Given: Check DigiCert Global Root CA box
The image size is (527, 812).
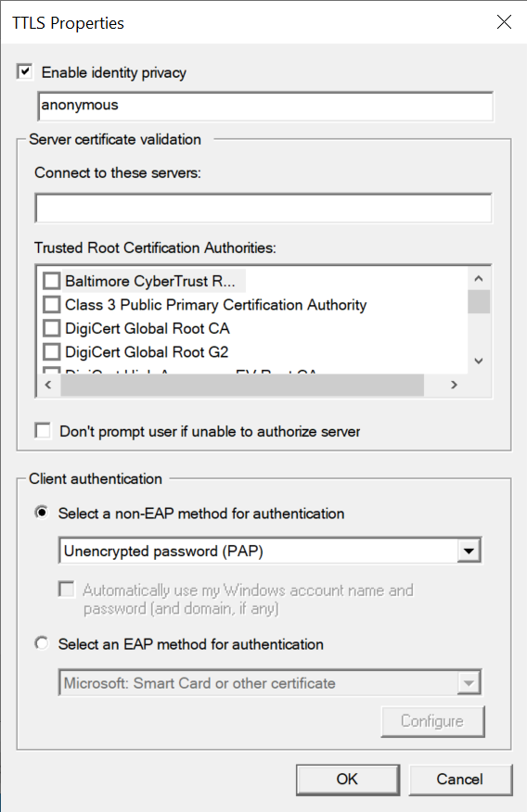Looking at the screenshot, I should coord(51,328).
